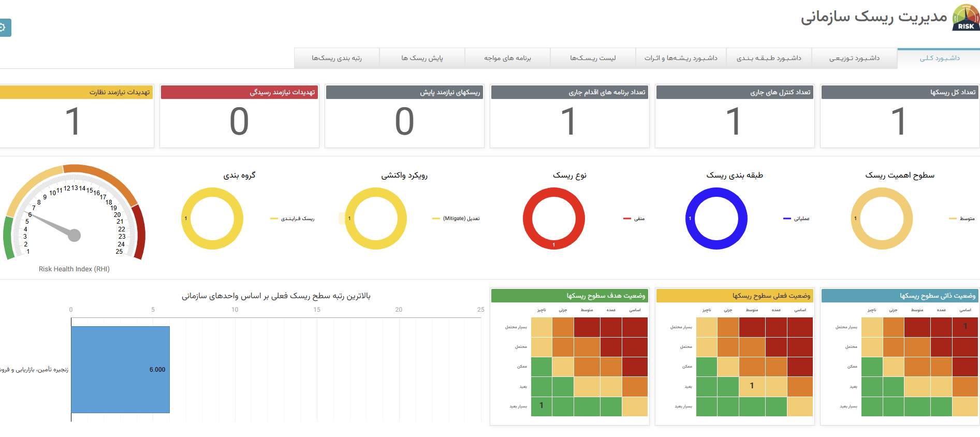The width and height of the screenshot is (980, 437).
Task: Click the dark red cell with 1 in وضعیت ذاتی matrix
Action: (x=965, y=327)
